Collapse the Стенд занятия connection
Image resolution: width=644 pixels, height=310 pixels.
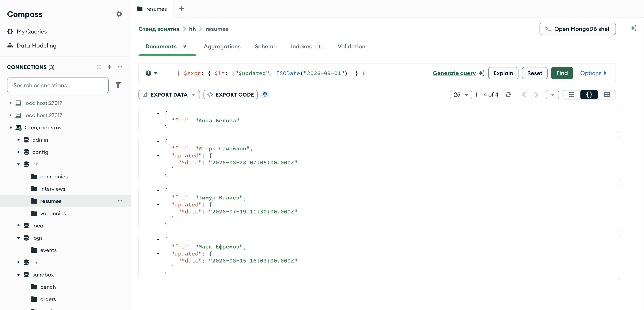[11, 127]
